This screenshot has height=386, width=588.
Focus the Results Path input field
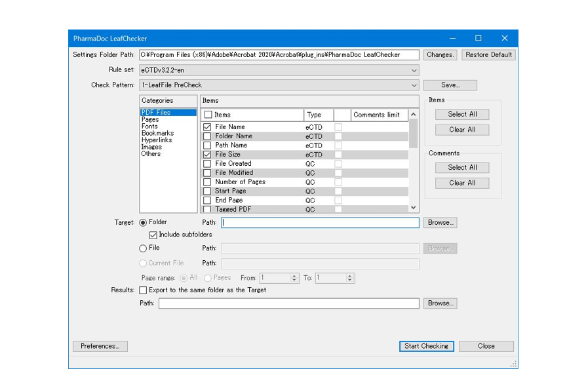[288, 303]
